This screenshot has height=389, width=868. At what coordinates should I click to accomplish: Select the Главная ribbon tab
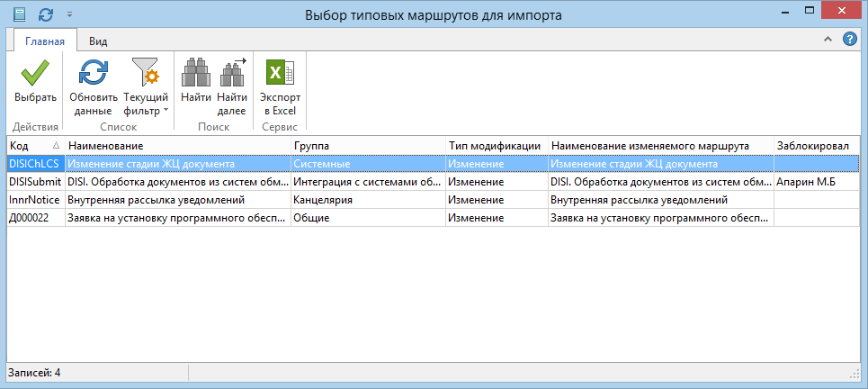point(45,41)
